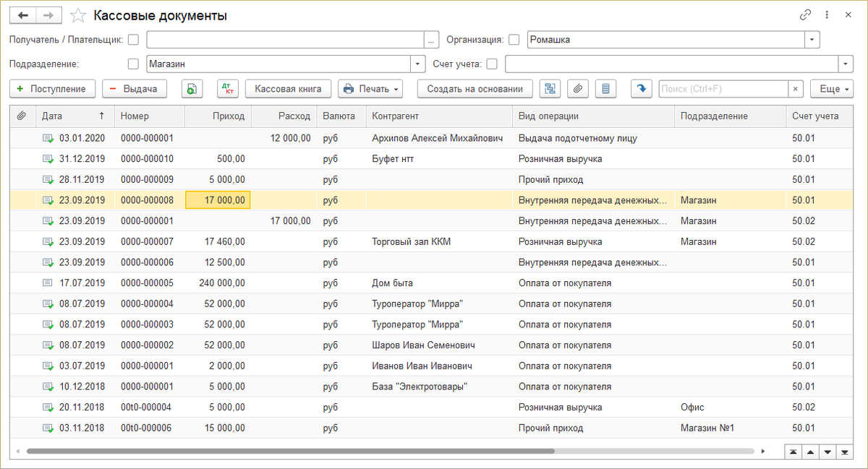Check the Подразделение filter checkbox
Screen dimensions: 868x469
pyautogui.click(x=133, y=64)
